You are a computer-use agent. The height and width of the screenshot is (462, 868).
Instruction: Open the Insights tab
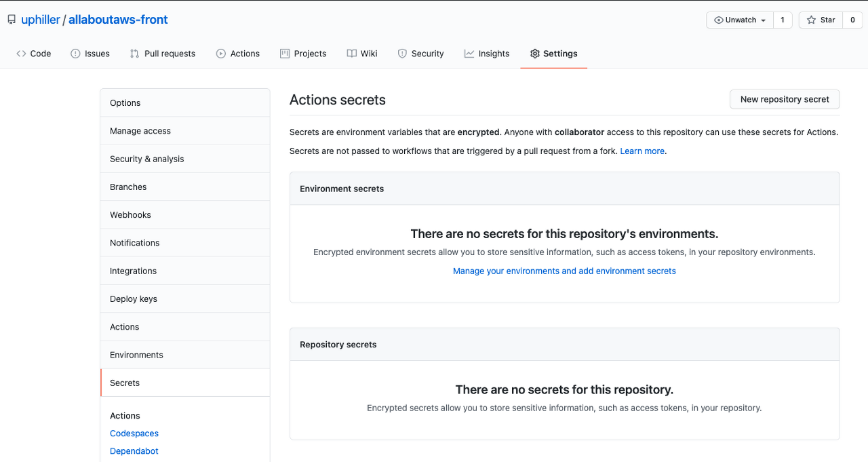[487, 54]
